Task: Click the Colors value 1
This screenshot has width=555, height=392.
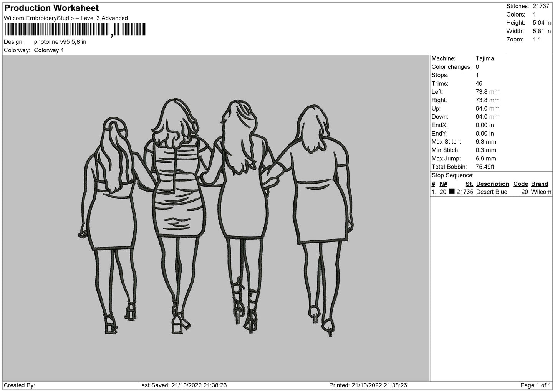Action: click(534, 15)
